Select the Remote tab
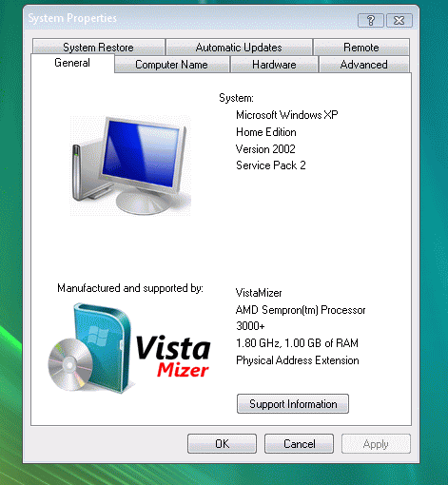This screenshot has height=485, width=448. point(361,48)
